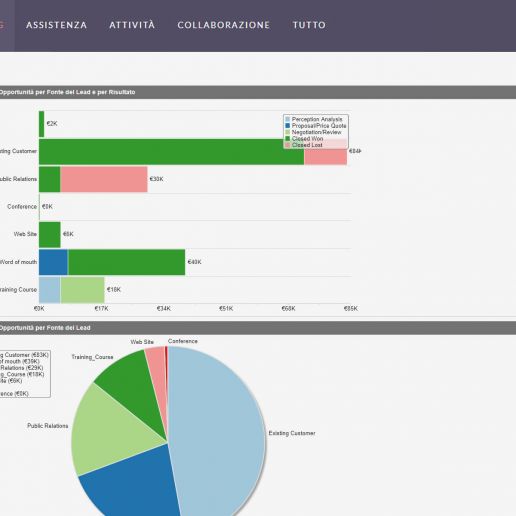Open the COLLABORAZIONE menu
Screen dimensions: 516x516
[x=223, y=25]
